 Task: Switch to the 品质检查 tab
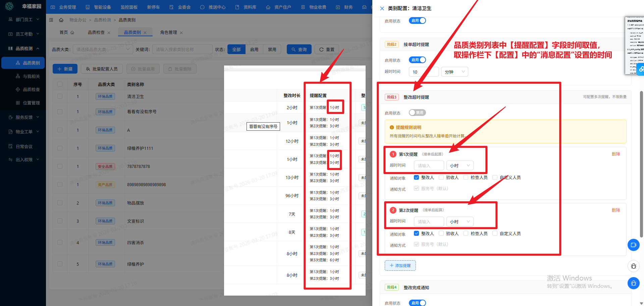(x=96, y=33)
